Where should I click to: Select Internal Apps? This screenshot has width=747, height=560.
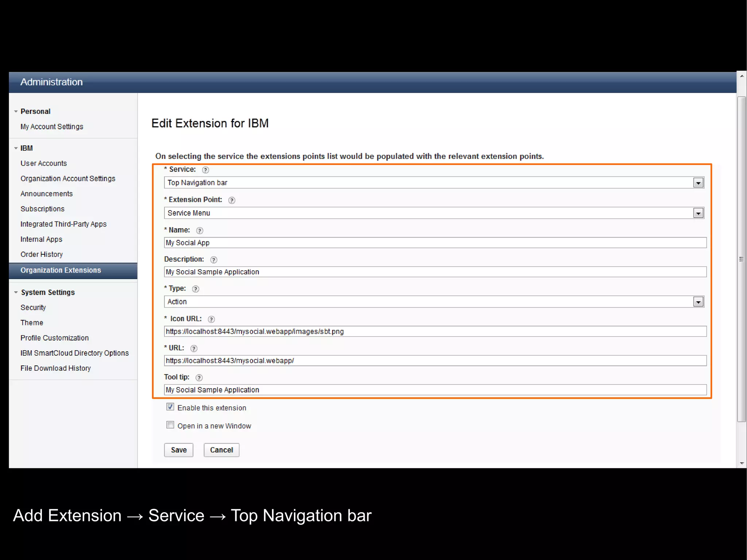click(x=41, y=239)
